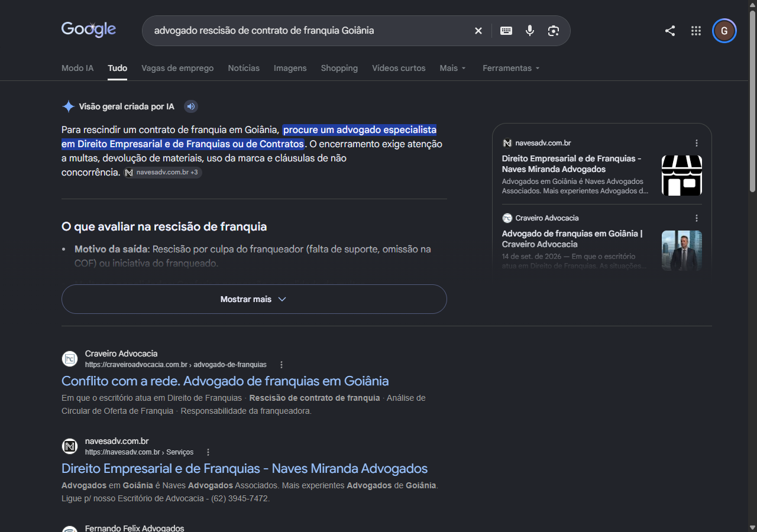This screenshot has height=532, width=757.
Task: Open the Google account avatar menu
Action: pyautogui.click(x=724, y=31)
